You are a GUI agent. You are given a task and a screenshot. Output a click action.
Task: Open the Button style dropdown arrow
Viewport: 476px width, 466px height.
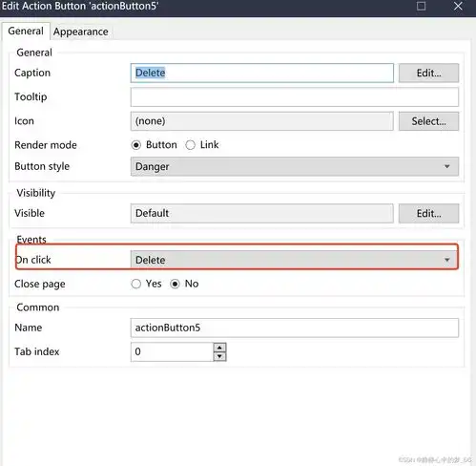pyautogui.click(x=447, y=166)
